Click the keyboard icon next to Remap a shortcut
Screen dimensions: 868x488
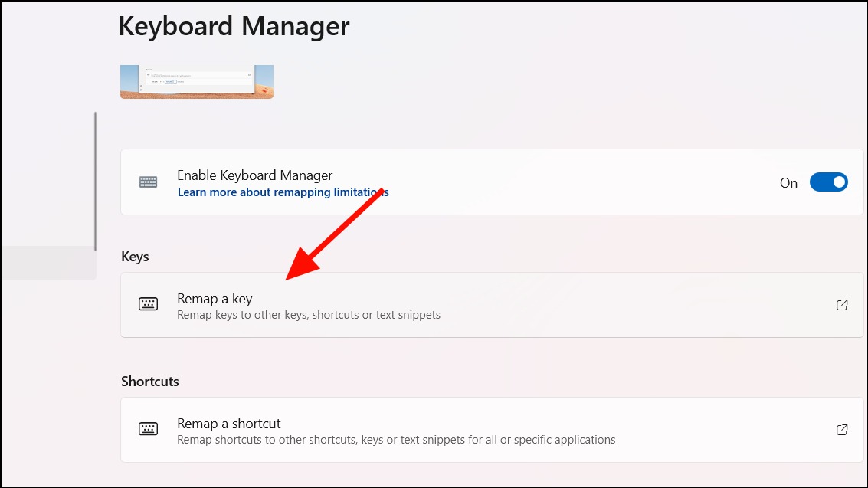click(148, 429)
